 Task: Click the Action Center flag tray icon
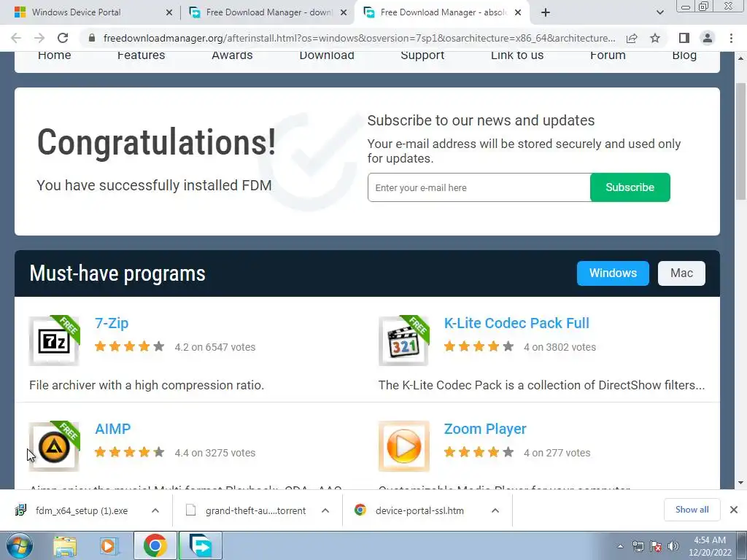pos(656,546)
